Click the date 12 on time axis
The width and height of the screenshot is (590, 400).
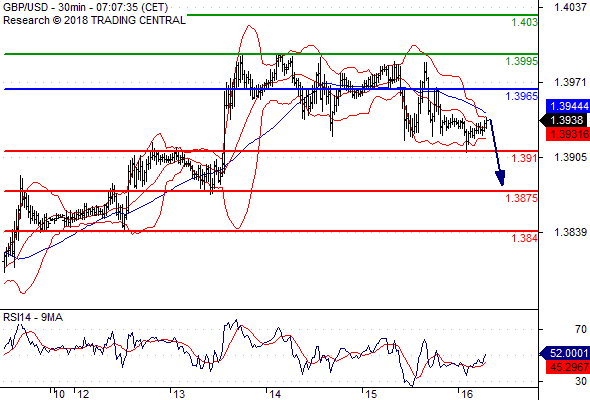coord(83,394)
